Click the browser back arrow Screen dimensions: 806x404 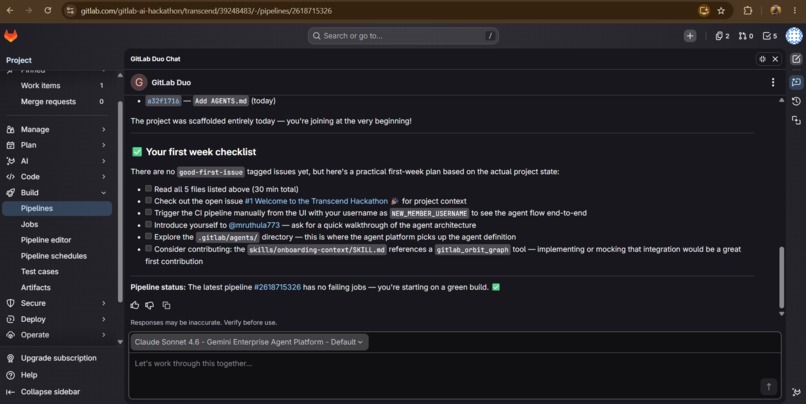click(x=10, y=10)
